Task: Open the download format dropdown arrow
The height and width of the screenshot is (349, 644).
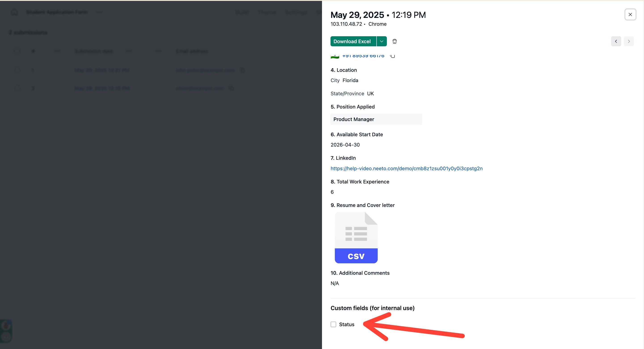Action: click(x=381, y=41)
